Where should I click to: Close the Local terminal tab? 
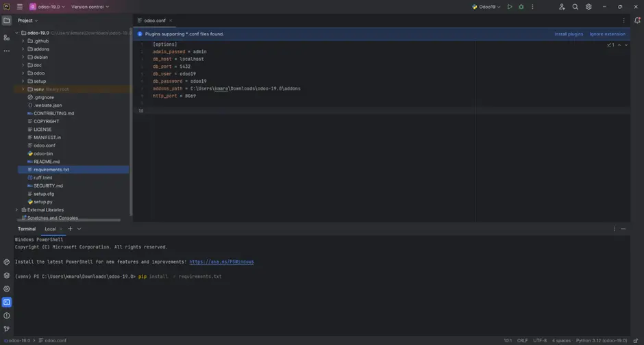[x=61, y=229]
